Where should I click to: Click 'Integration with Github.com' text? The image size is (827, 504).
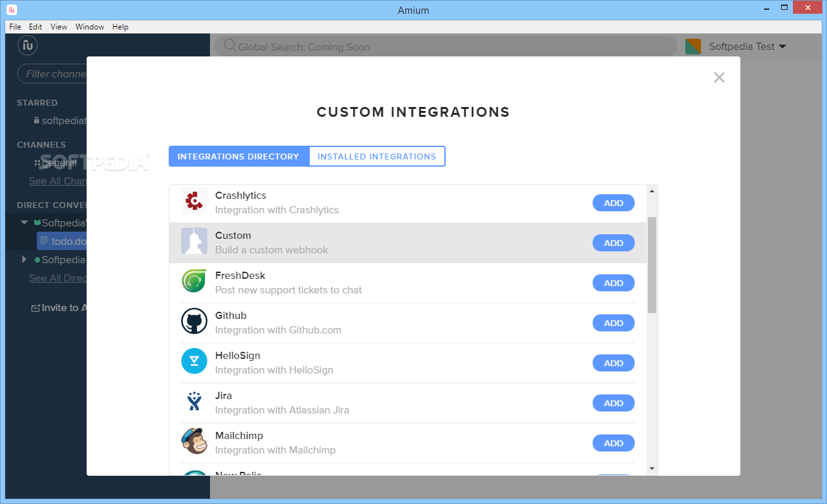click(x=278, y=330)
